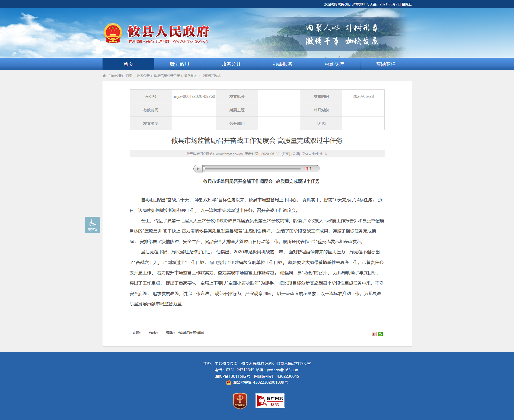Share article via WeChat icon
The height and width of the screenshot is (420, 514).
pyautogui.click(x=381, y=334)
